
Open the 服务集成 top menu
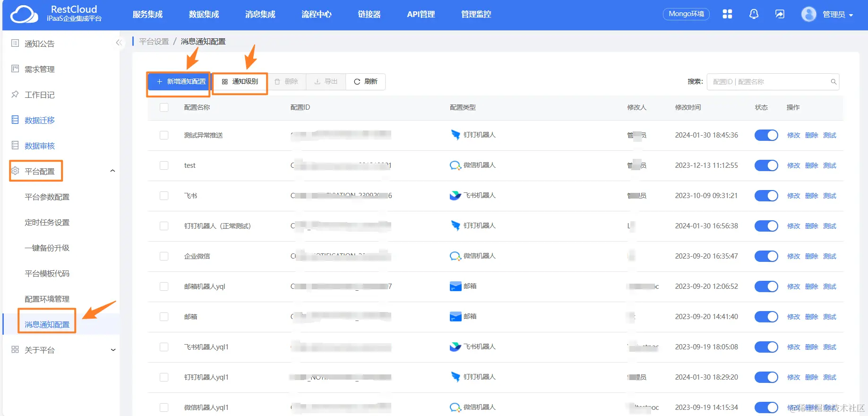147,14
